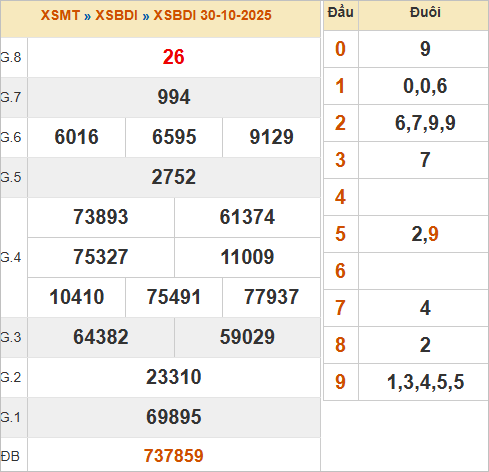Click head digit 3 in Đầu column
The height and width of the screenshot is (472, 489).
pos(340,160)
